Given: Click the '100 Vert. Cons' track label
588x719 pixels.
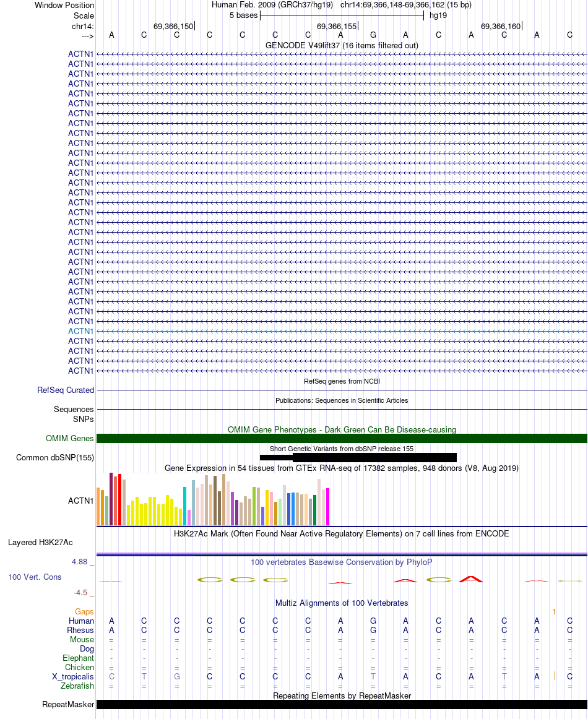Looking at the screenshot, I should (35, 577).
